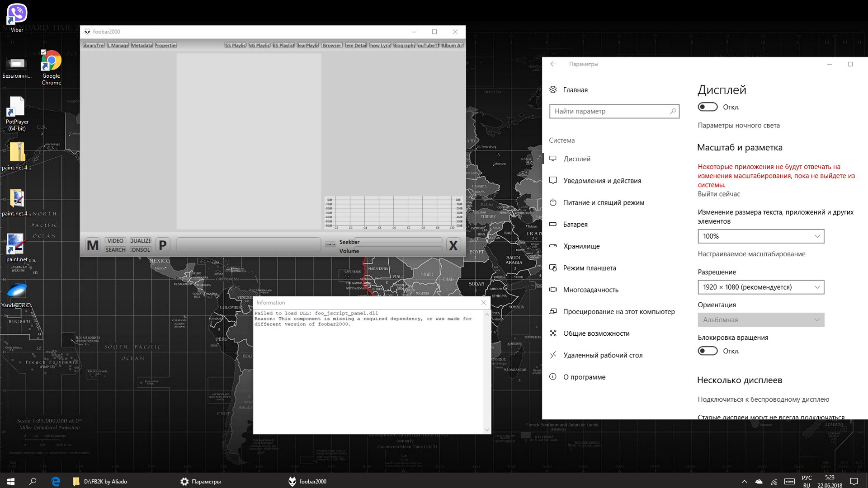Click the M button in foobar2000
The height and width of the screenshot is (488, 868).
(93, 245)
